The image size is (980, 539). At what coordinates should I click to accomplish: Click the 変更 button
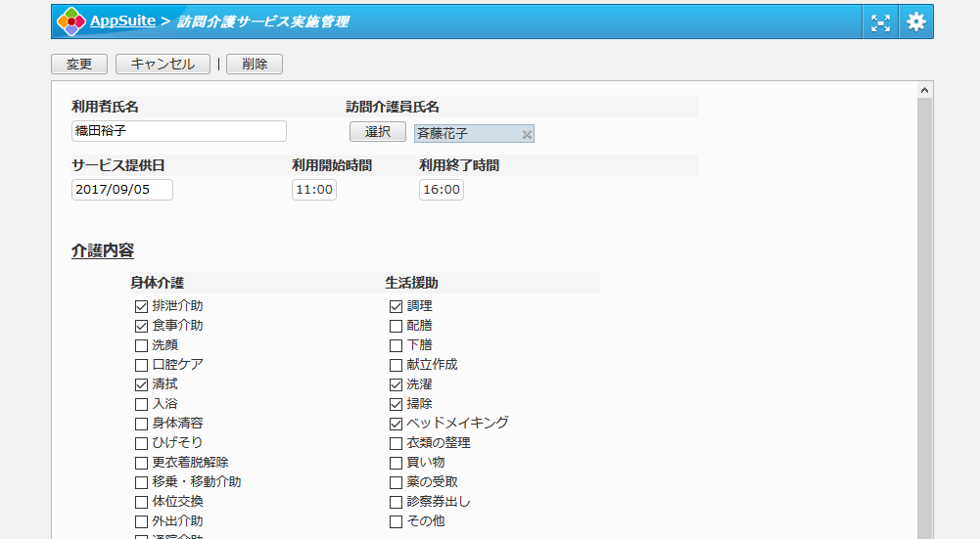pos(79,65)
